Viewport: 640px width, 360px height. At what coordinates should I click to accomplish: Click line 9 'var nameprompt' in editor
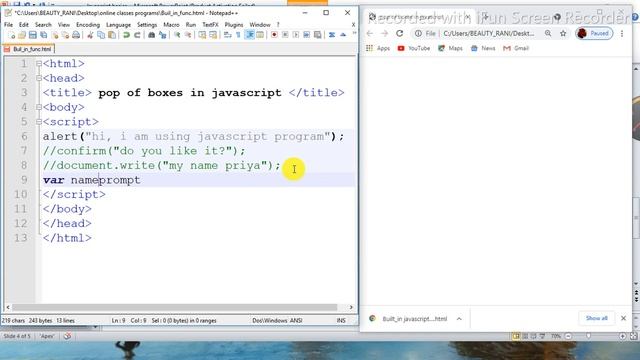[91, 180]
